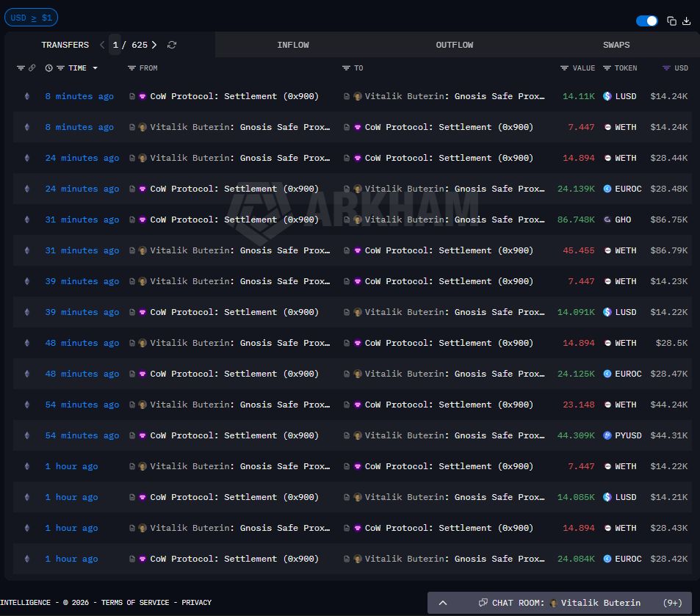The height and width of the screenshot is (616, 700).
Task: Open the '8 minutes ago' LUSD transaction link
Action: click(79, 96)
